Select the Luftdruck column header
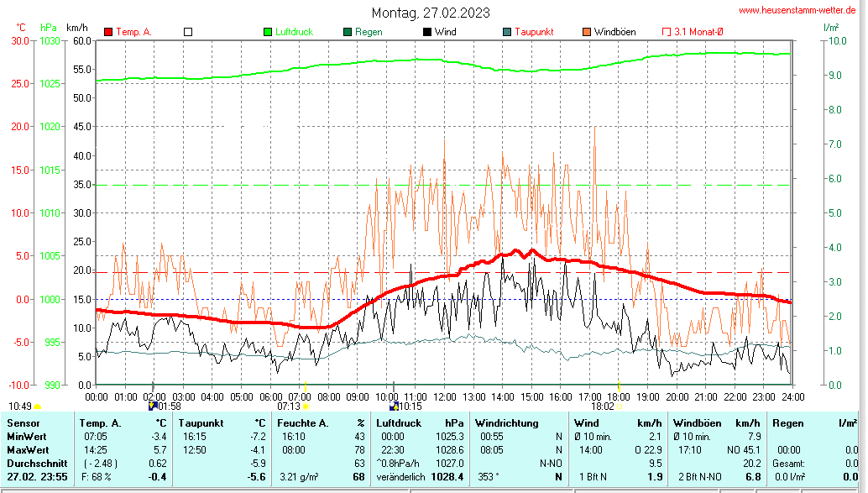The image size is (868, 493). (x=396, y=422)
